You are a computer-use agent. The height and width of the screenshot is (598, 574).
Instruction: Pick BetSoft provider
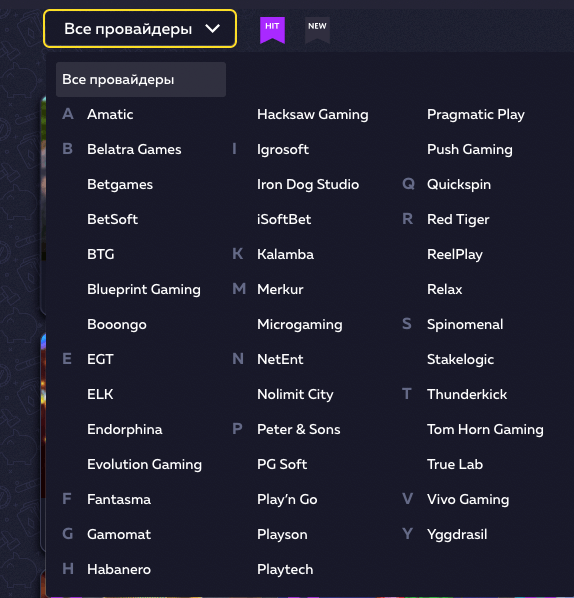[x=113, y=219]
